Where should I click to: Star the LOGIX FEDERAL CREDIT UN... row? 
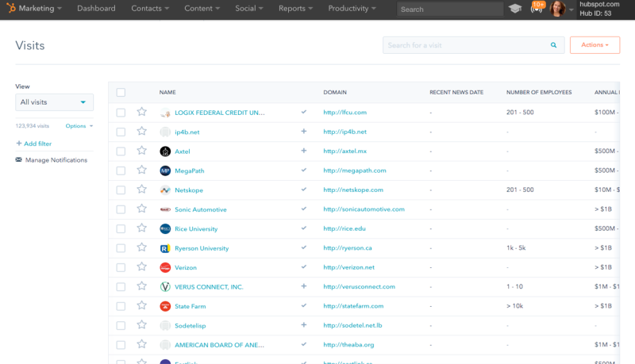141,112
